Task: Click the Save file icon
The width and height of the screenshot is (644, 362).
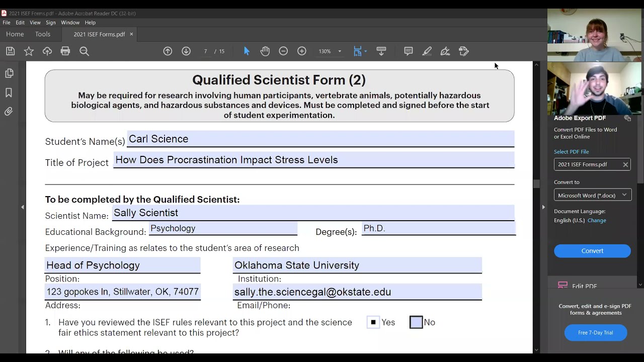Action: click(x=10, y=51)
